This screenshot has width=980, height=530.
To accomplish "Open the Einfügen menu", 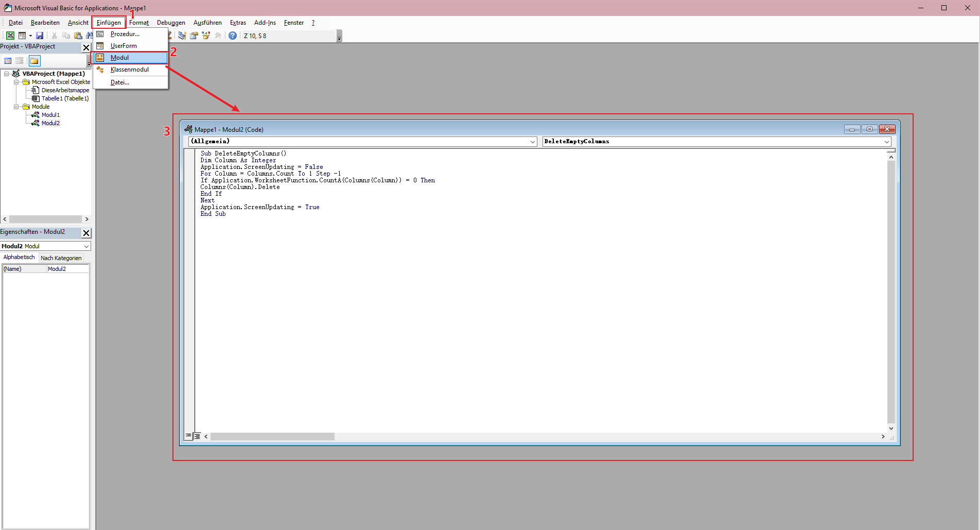I will point(109,23).
